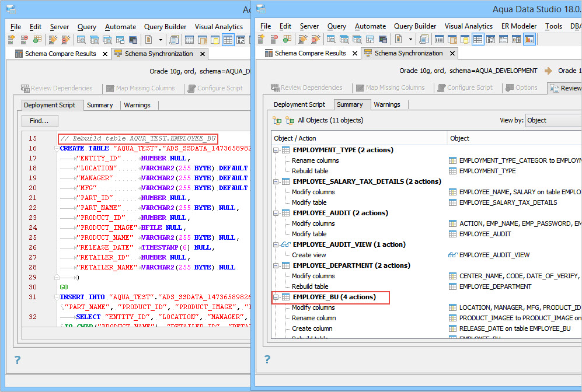Viewport: 582px width, 392px height.
Task: Click the EMPLOYEE_AUDIT_VIEW view icon in tree
Action: point(286,244)
